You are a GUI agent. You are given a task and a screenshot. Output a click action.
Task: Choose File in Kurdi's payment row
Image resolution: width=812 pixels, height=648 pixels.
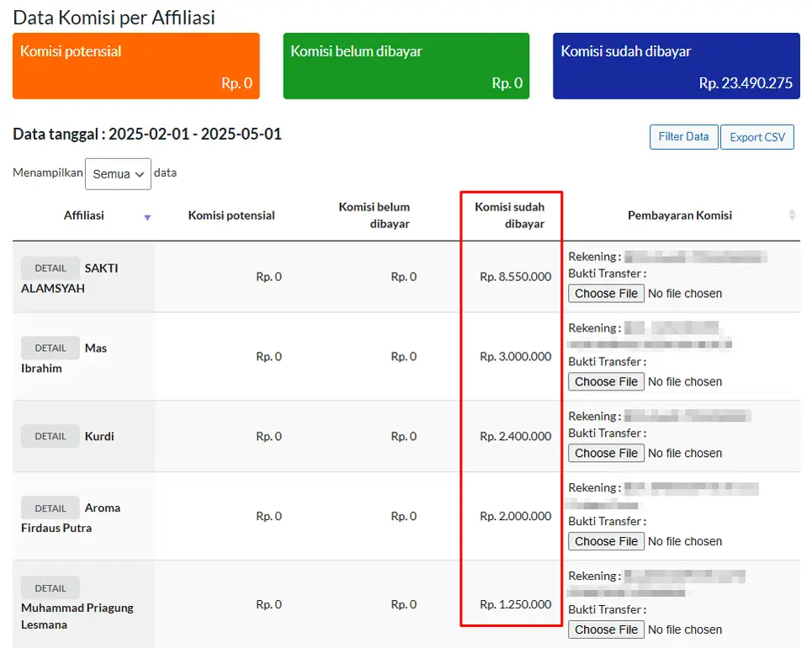(606, 453)
